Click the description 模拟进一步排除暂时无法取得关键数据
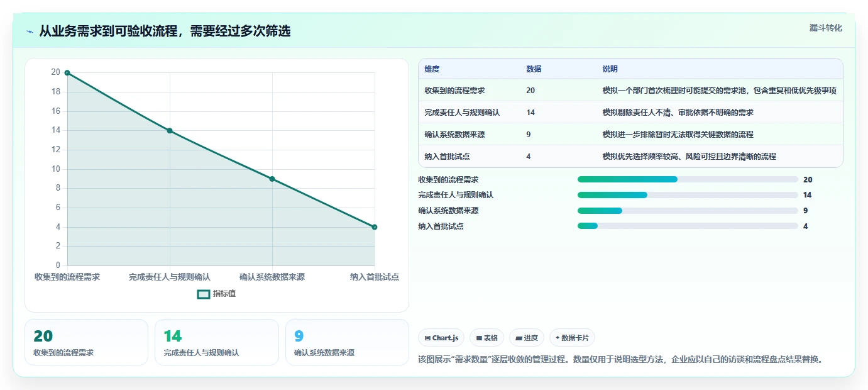The image size is (868, 390). pos(678,135)
